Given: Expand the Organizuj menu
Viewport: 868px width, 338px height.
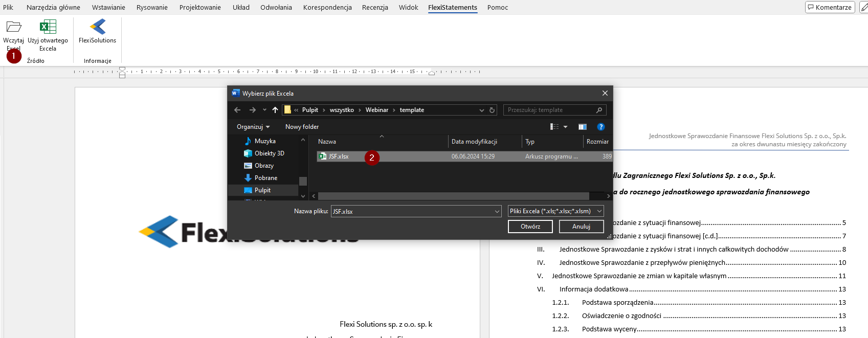Looking at the screenshot, I should 253,127.
